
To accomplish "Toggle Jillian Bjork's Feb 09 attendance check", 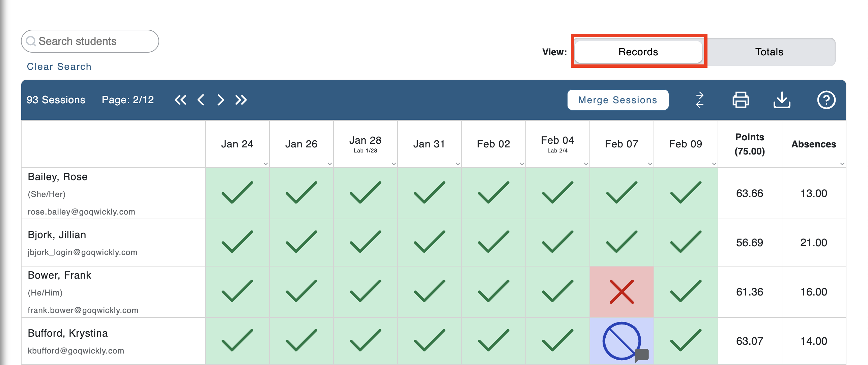I will click(x=686, y=242).
